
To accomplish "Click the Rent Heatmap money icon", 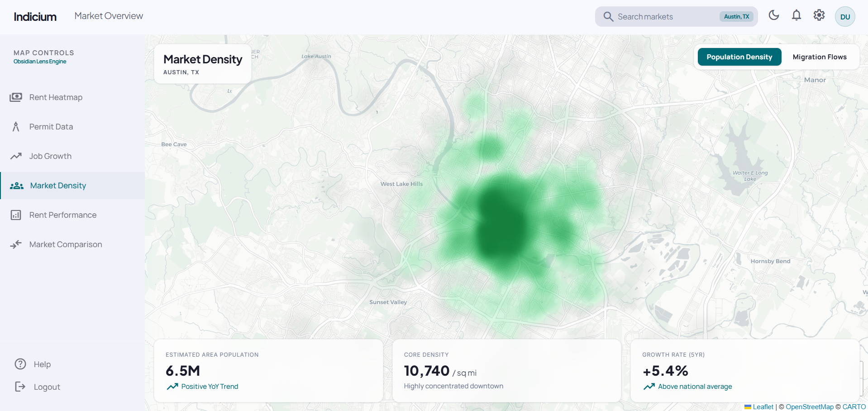I will [16, 97].
